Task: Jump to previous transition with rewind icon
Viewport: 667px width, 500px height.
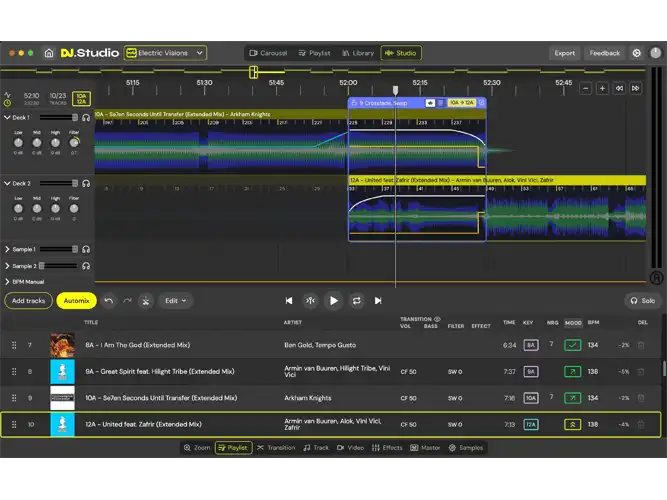Action: pos(619,89)
